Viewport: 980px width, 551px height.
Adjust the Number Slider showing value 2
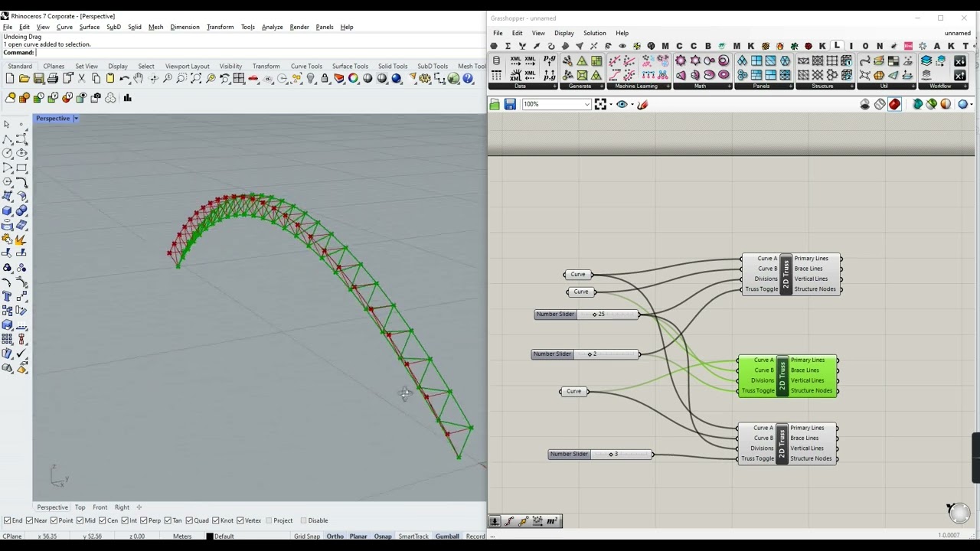[585, 354]
